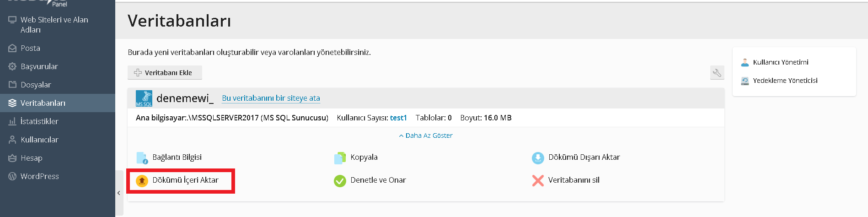The image size is (868, 217).
Task: Click Veritabanı Ekle button
Action: tap(165, 72)
